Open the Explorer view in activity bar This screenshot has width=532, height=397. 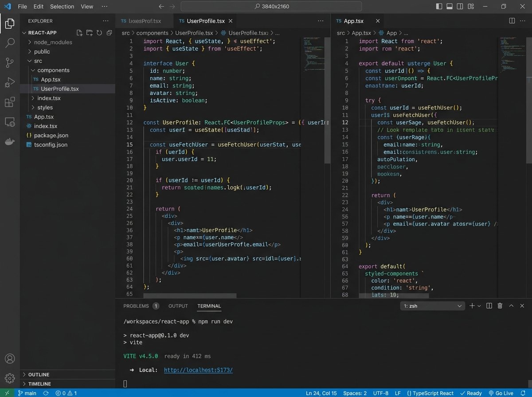pos(10,23)
